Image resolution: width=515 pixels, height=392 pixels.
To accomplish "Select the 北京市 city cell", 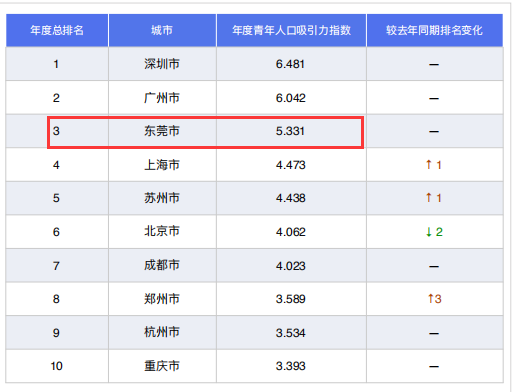I will pos(162,231).
